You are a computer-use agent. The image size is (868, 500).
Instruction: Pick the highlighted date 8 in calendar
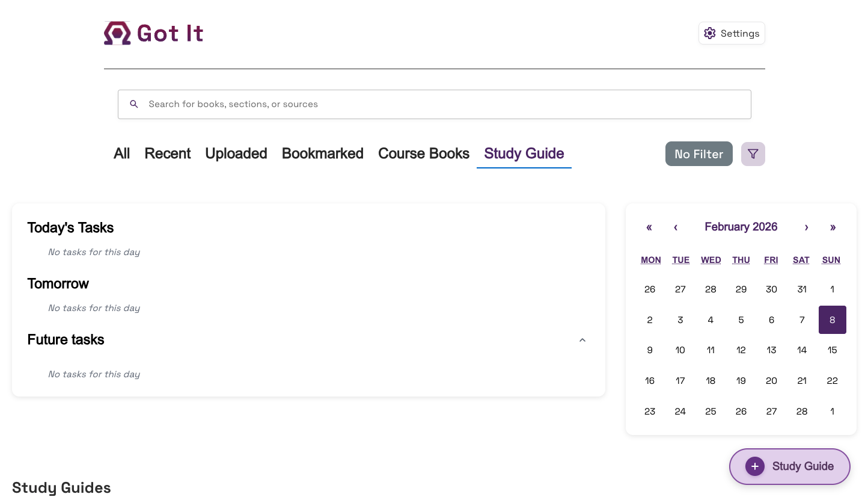[x=832, y=320]
